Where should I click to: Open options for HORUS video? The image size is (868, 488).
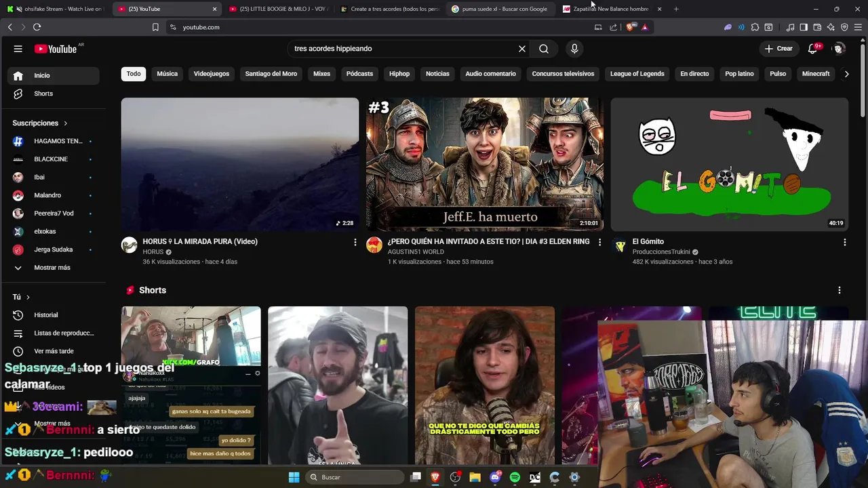[355, 242]
